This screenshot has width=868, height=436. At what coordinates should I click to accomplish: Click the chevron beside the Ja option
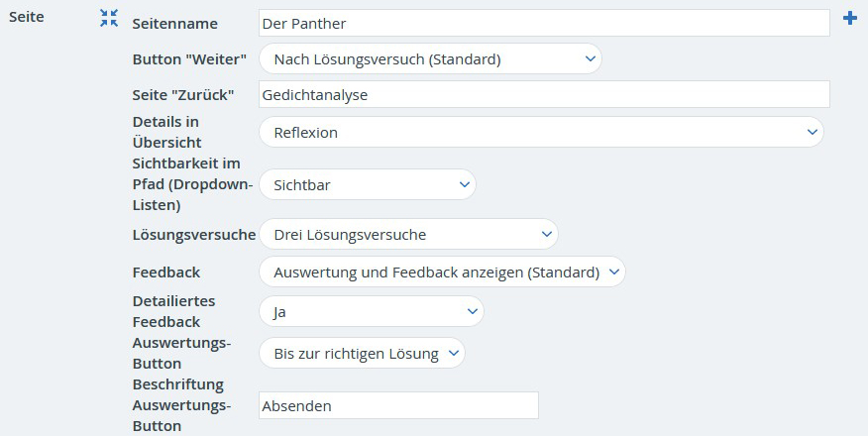[x=473, y=311]
